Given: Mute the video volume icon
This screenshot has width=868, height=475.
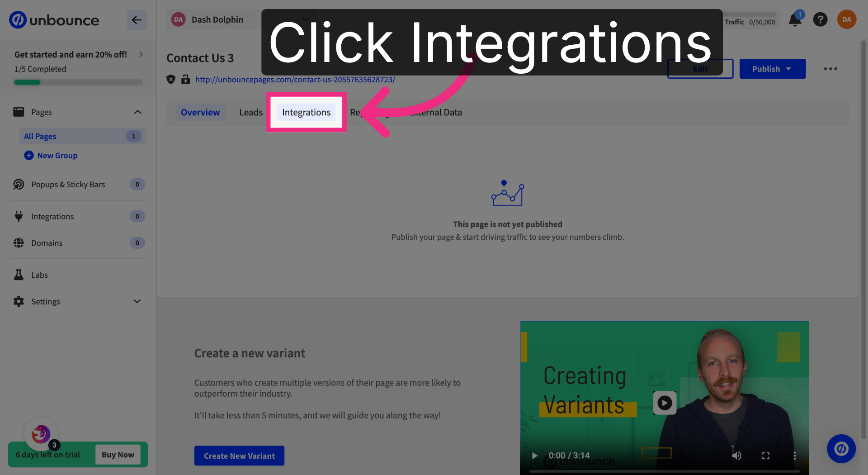Looking at the screenshot, I should click(x=737, y=456).
